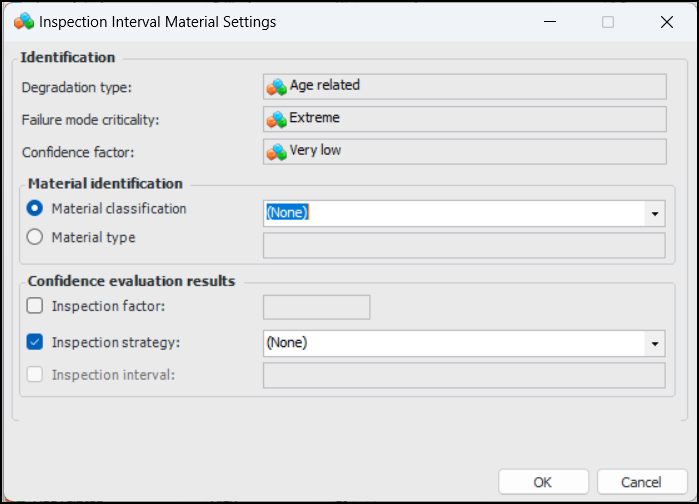The image size is (699, 504).
Task: Enable the Inspection factor checkbox
Action: [36, 307]
